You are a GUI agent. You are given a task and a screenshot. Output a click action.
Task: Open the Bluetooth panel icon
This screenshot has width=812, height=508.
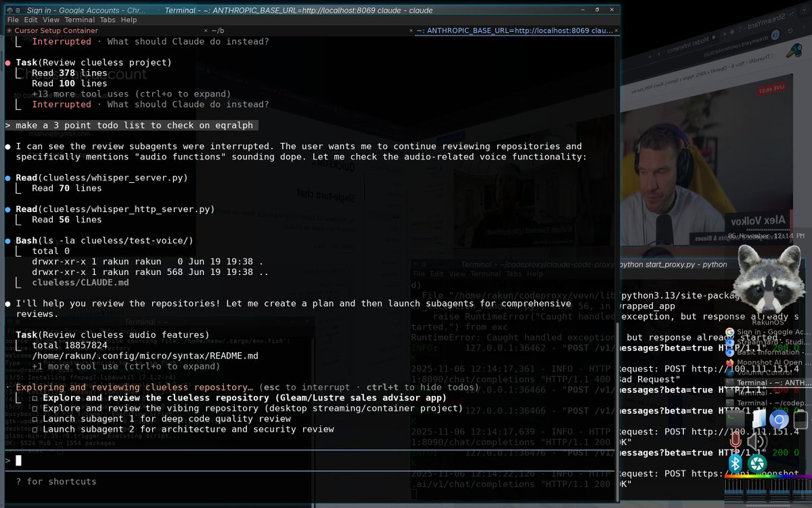pos(736,463)
